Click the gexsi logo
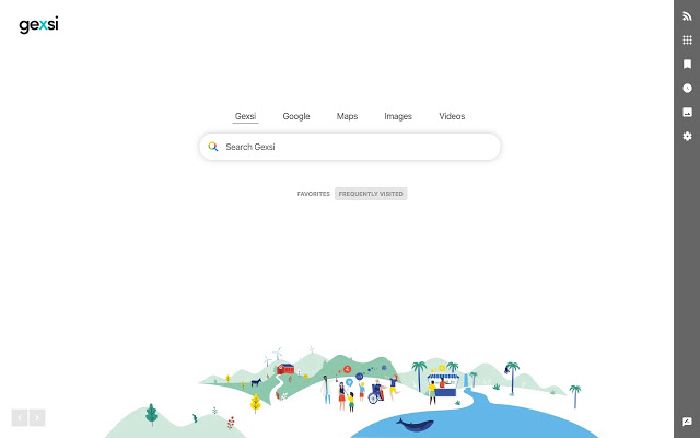 click(x=39, y=25)
